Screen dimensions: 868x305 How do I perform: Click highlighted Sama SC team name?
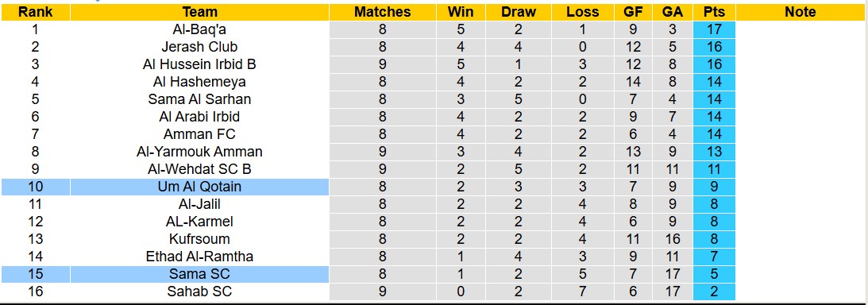click(200, 274)
